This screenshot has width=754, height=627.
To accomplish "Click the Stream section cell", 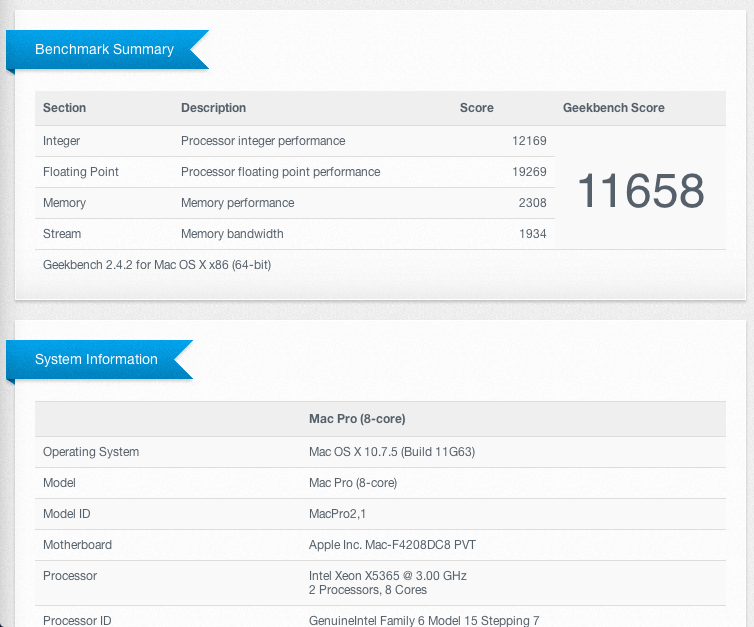I will tap(62, 234).
